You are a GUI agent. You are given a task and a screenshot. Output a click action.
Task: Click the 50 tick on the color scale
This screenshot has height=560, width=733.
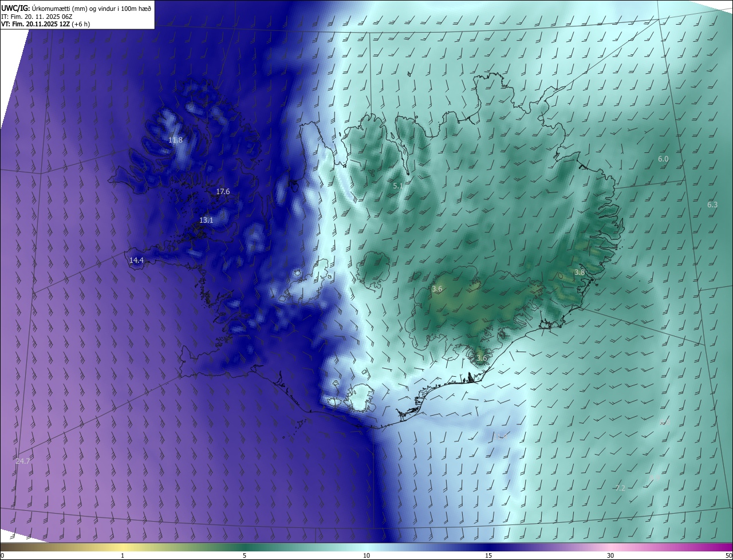[x=728, y=555]
